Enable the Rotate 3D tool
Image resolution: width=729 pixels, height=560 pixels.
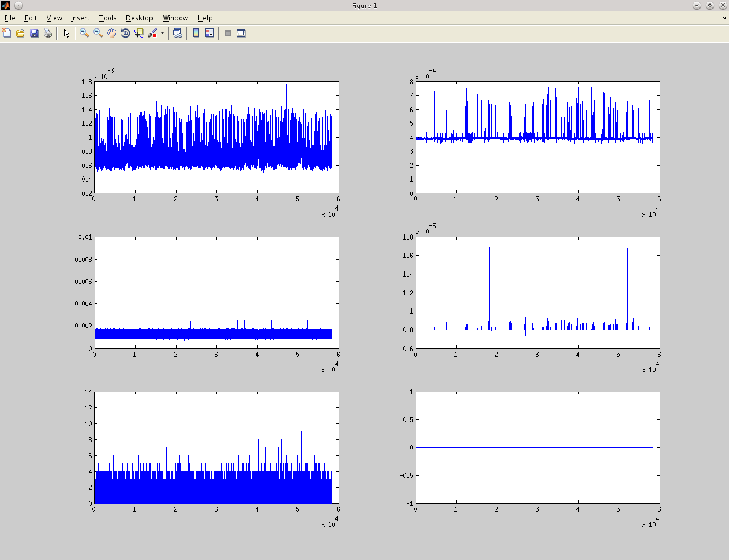(125, 34)
